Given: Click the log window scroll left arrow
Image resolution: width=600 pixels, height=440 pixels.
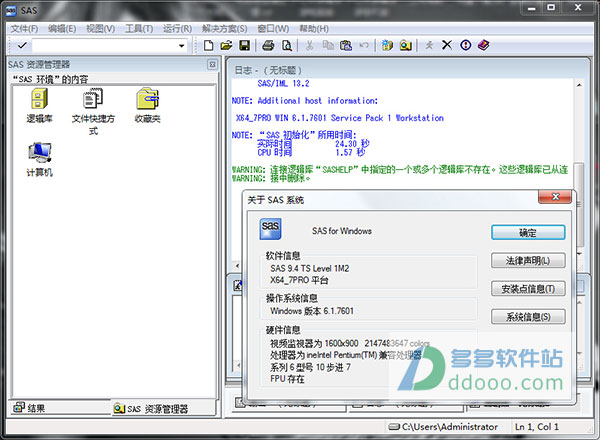Looking at the screenshot, I should tap(237, 266).
